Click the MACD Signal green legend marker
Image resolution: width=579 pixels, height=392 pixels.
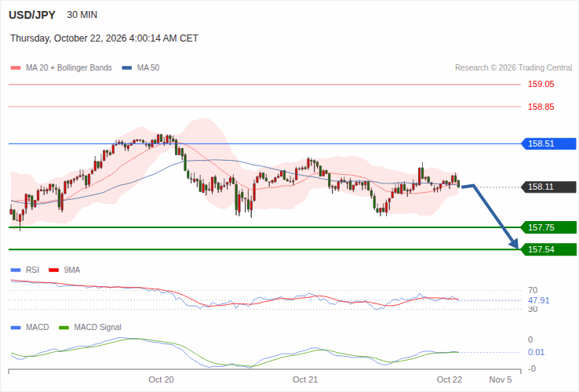coord(64,328)
